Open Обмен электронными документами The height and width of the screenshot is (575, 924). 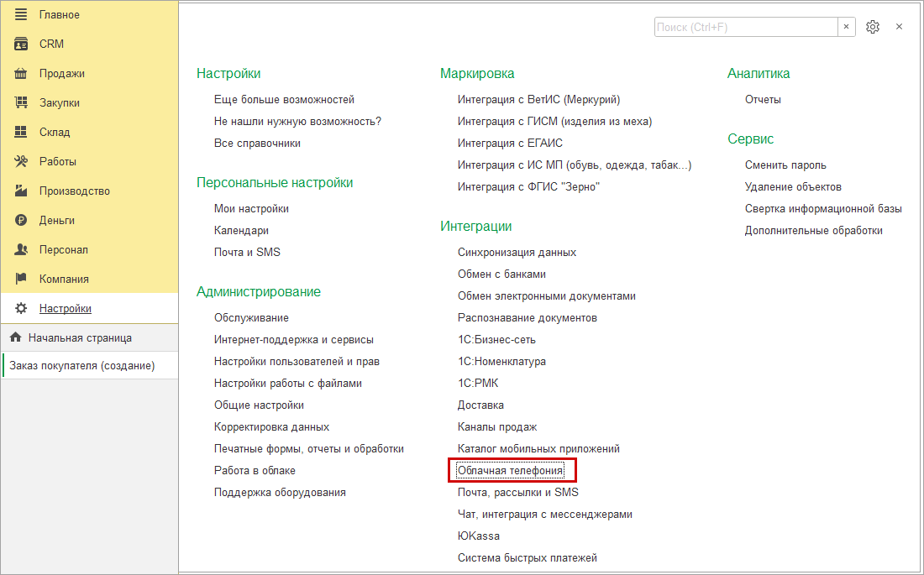[x=546, y=295]
